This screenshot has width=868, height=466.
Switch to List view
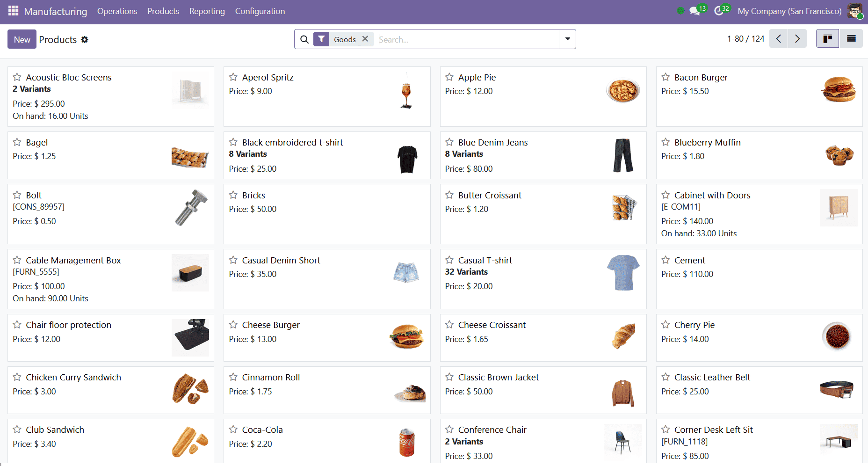point(851,39)
